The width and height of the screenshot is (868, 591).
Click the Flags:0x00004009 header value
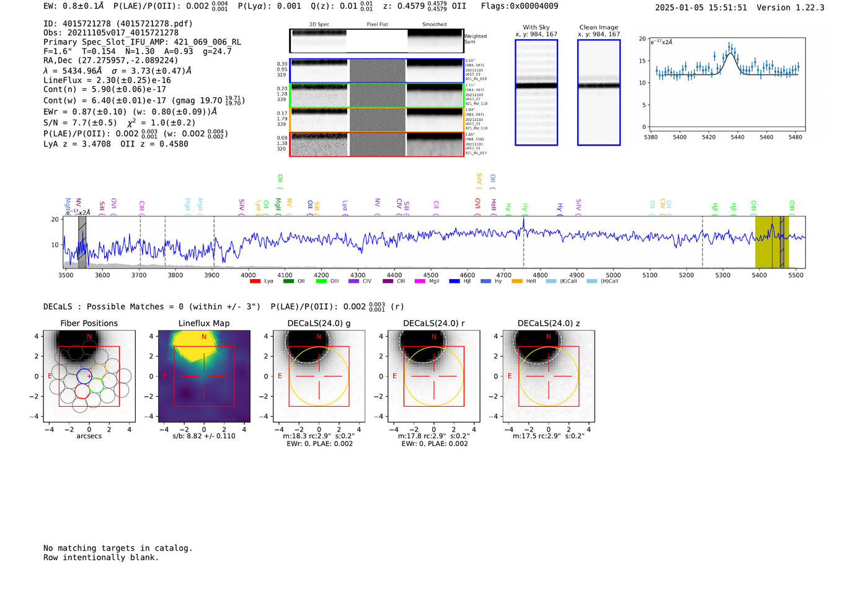[x=520, y=6]
